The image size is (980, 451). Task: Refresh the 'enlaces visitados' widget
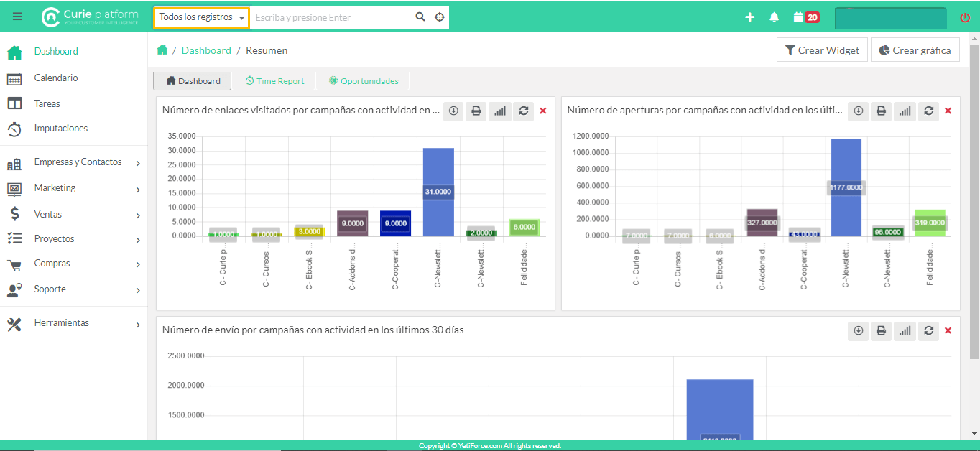pos(524,111)
